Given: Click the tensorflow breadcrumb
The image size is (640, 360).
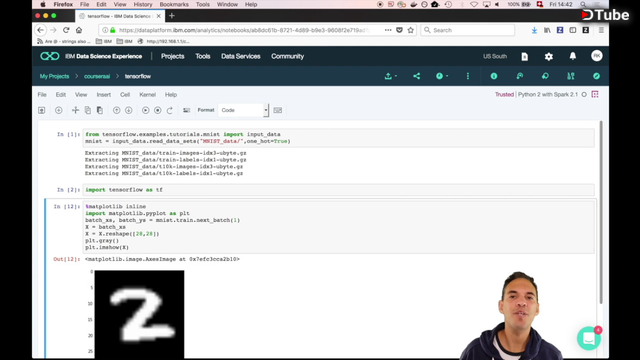Looking at the screenshot, I should tap(138, 76).
